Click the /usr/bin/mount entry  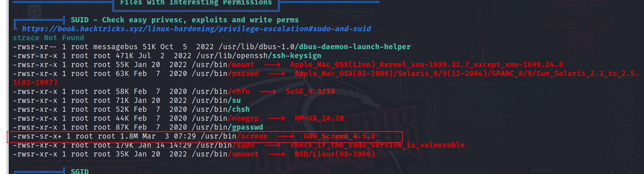pos(223,64)
